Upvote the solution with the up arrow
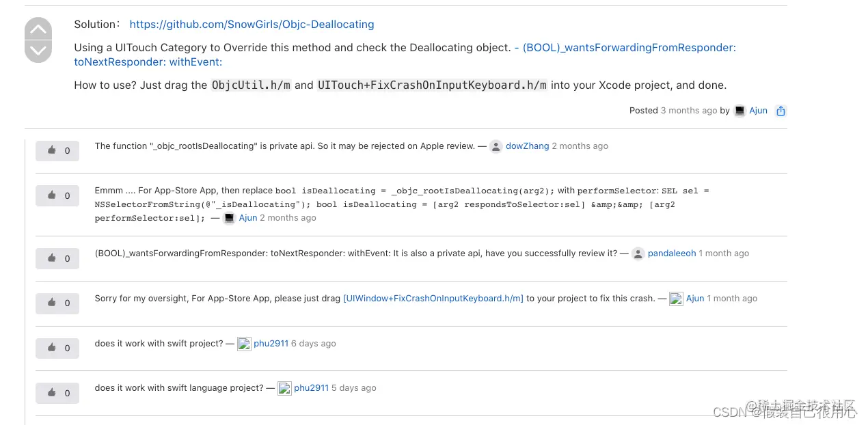 point(38,29)
